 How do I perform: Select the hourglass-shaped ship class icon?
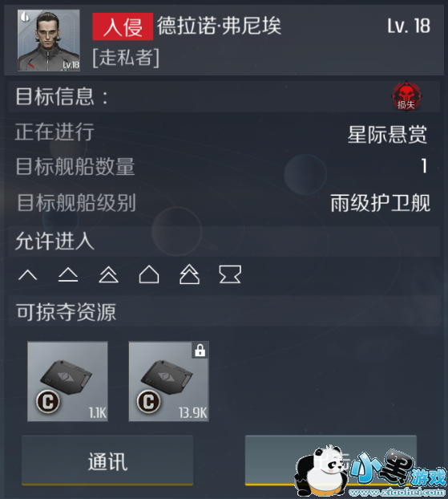[x=230, y=274]
